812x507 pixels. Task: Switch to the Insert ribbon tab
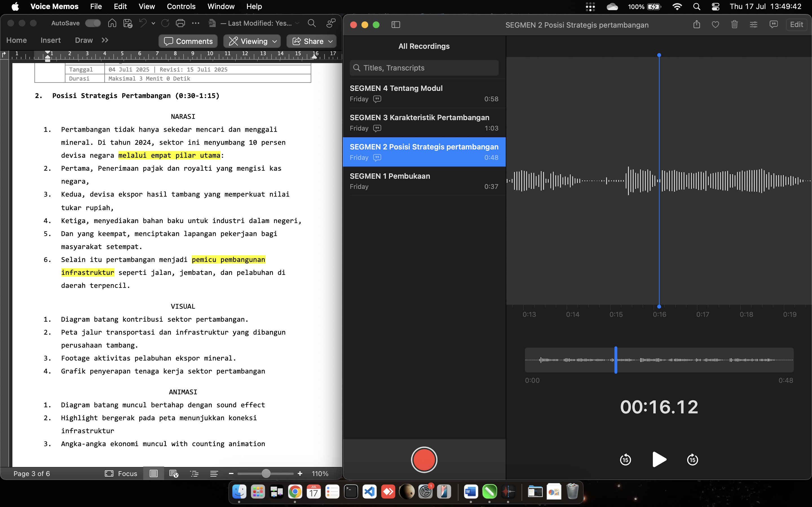pyautogui.click(x=50, y=40)
